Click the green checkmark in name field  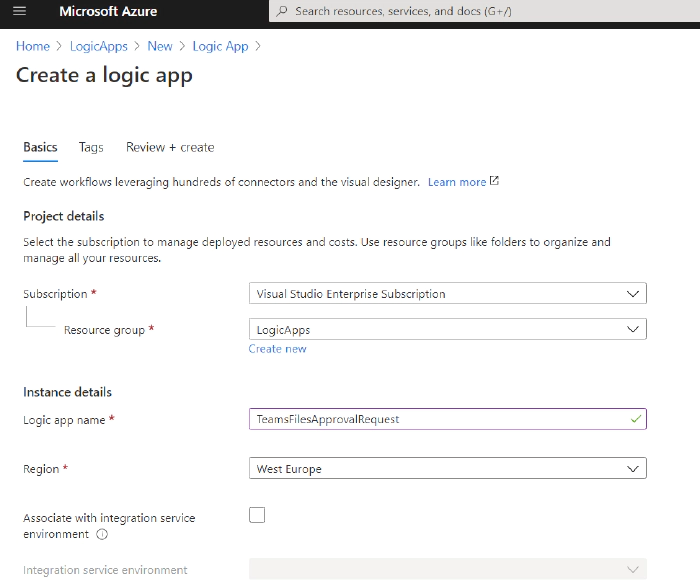[636, 419]
